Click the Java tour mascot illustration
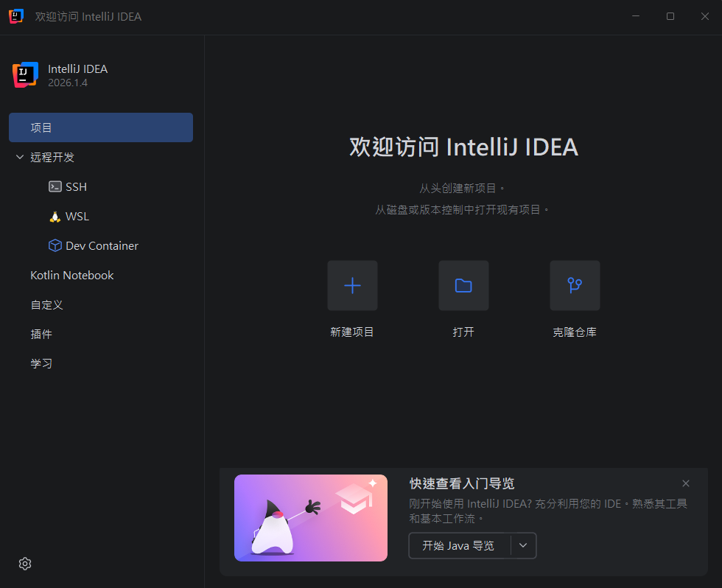Screen dimensions: 722x588 311,518
